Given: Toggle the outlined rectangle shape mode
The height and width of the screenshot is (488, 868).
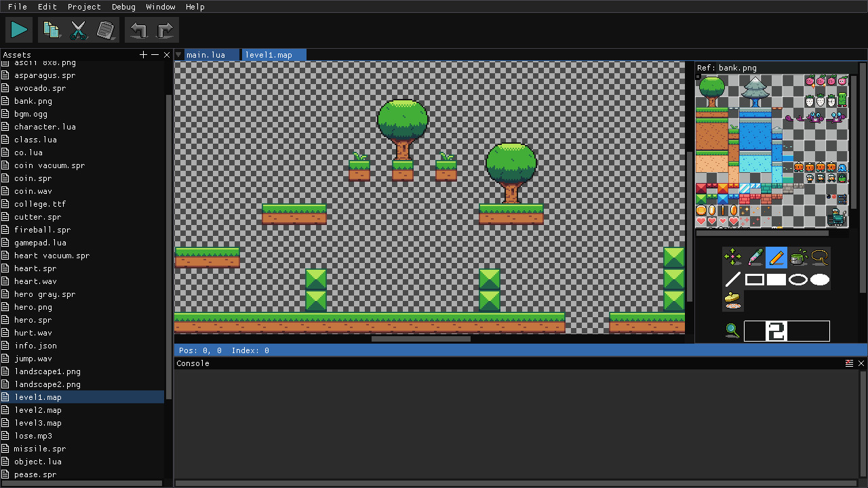Looking at the screenshot, I should (755, 279).
